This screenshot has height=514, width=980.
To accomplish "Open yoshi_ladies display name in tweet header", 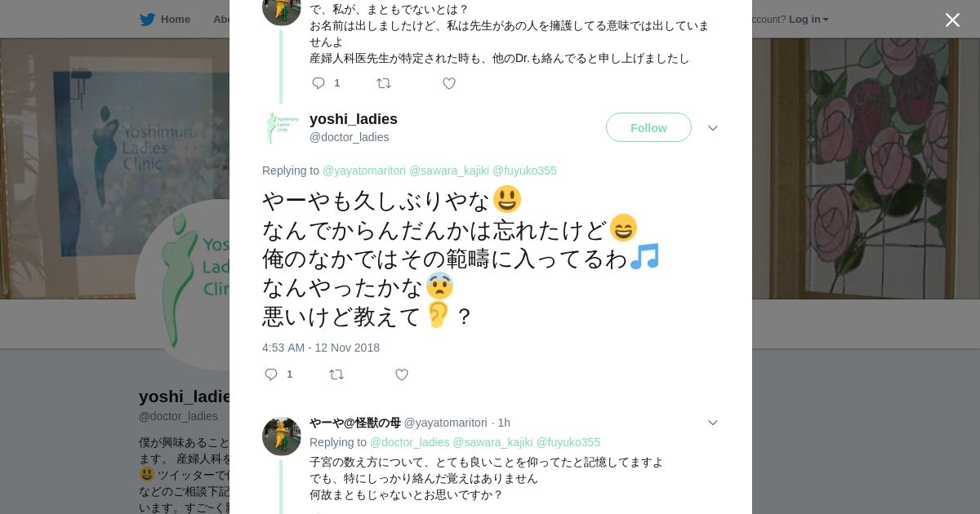I will [x=354, y=119].
